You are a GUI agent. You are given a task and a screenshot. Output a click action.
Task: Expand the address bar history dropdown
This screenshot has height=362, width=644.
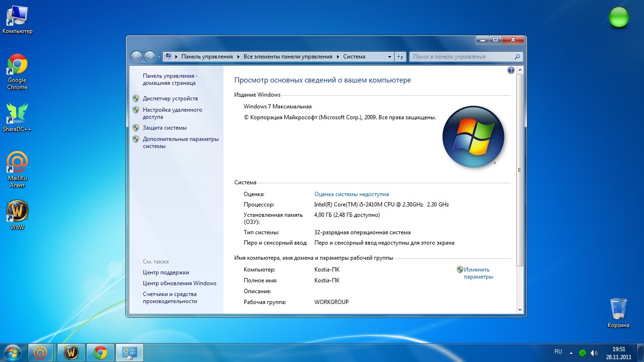coord(389,57)
